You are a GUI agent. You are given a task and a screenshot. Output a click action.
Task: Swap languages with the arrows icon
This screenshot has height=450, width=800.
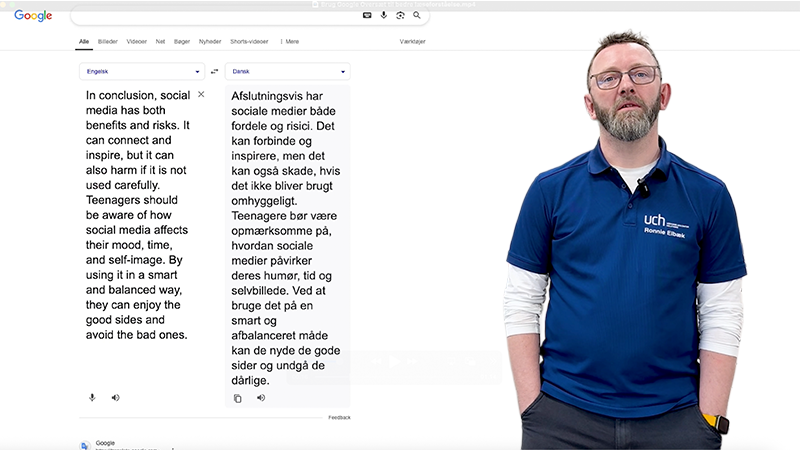coord(215,71)
